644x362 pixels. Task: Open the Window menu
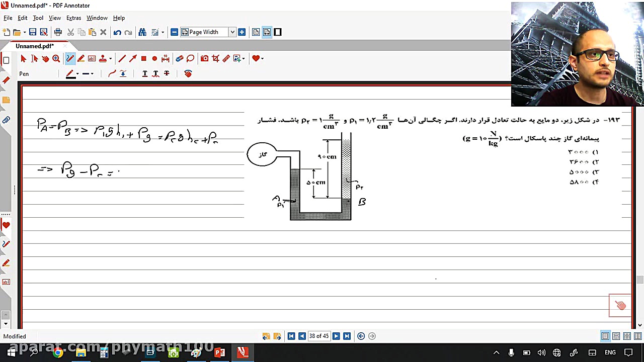click(x=97, y=18)
